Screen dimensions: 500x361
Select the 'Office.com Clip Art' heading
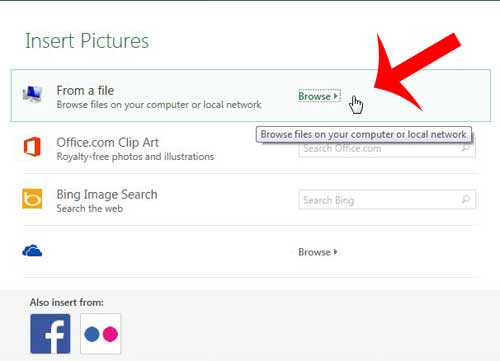click(108, 143)
